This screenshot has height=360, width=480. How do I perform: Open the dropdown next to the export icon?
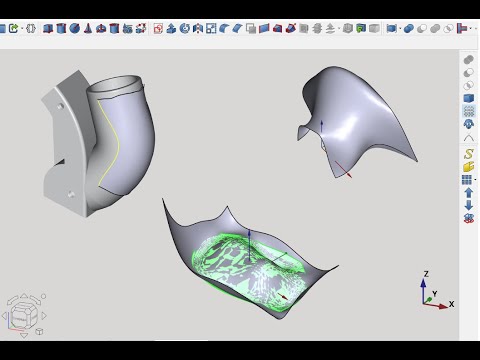click(22, 29)
